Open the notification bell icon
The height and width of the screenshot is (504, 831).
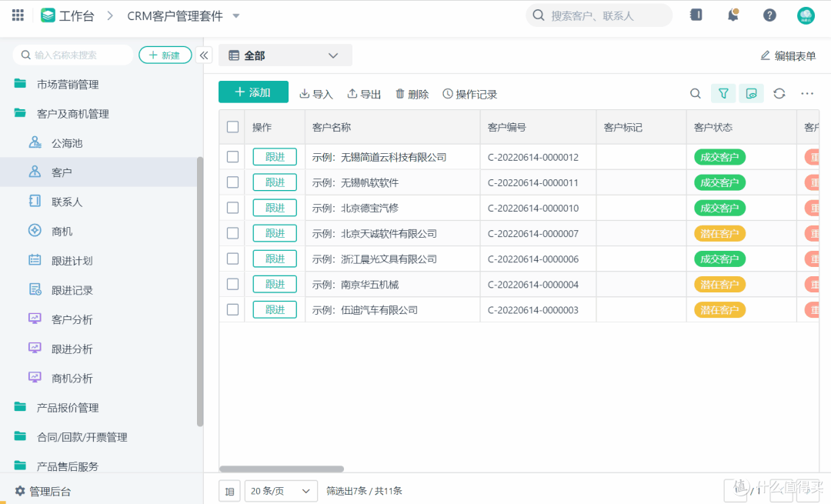click(733, 15)
